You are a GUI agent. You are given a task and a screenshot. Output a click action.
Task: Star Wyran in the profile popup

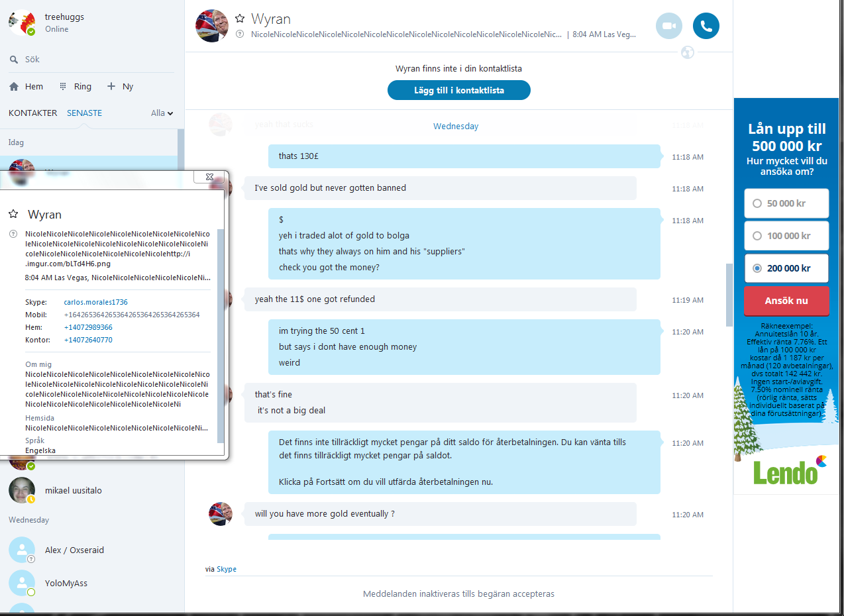(13, 214)
